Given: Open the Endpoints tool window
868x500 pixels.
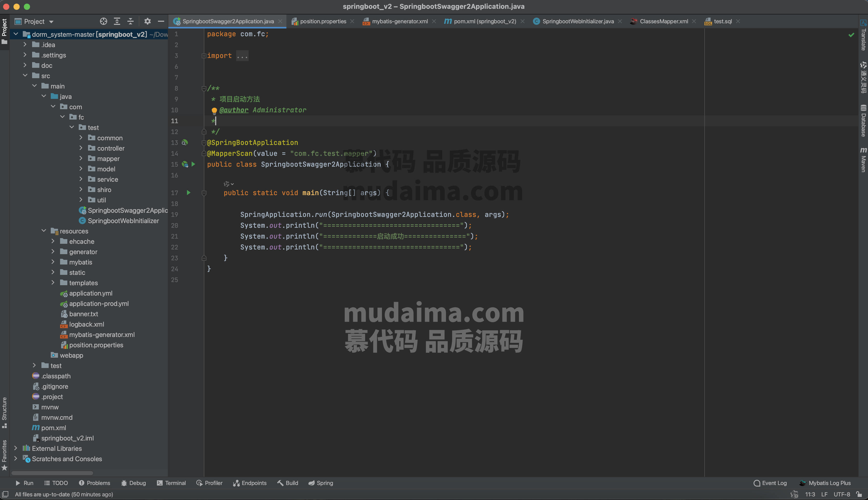Looking at the screenshot, I should [250, 483].
